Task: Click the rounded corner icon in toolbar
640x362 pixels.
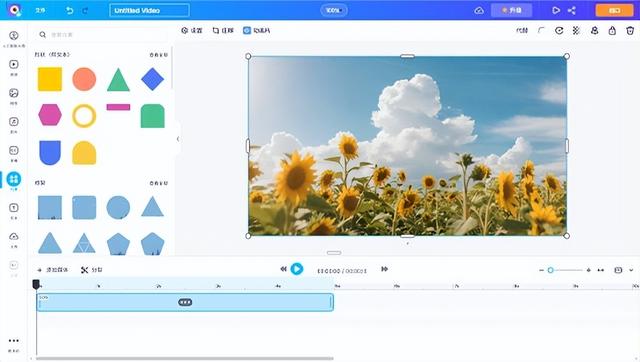Action: point(541,30)
